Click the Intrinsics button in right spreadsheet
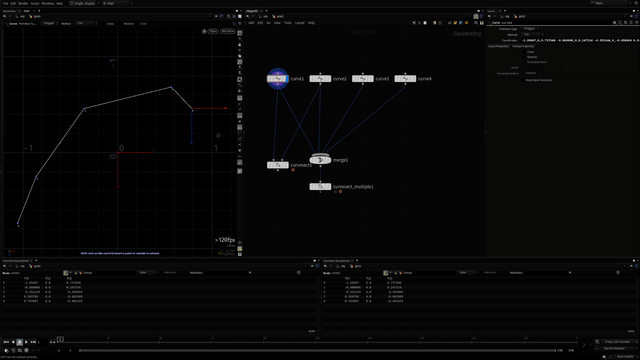Image resolution: width=640 pixels, height=360 pixels. tap(490, 273)
